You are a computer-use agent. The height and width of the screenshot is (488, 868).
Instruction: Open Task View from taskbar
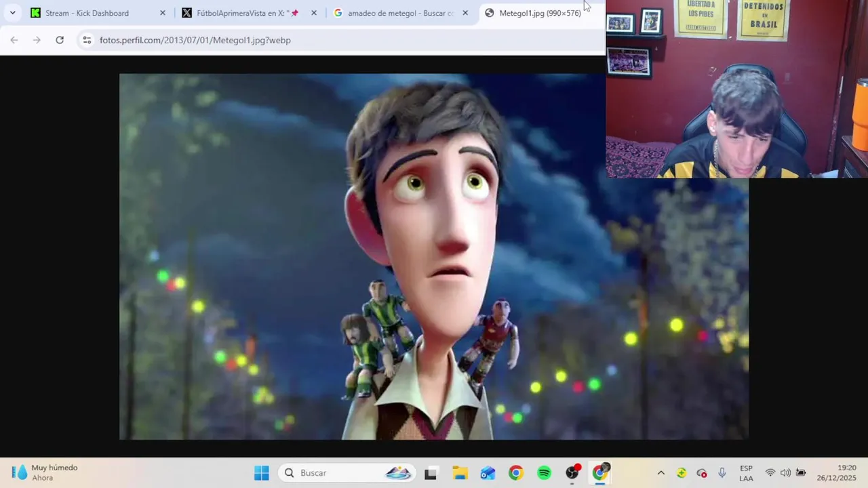click(431, 473)
